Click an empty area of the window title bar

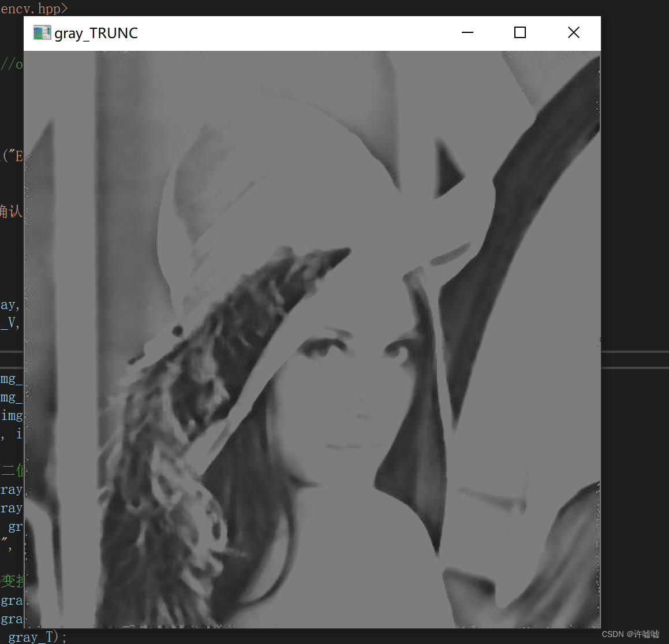(289, 33)
